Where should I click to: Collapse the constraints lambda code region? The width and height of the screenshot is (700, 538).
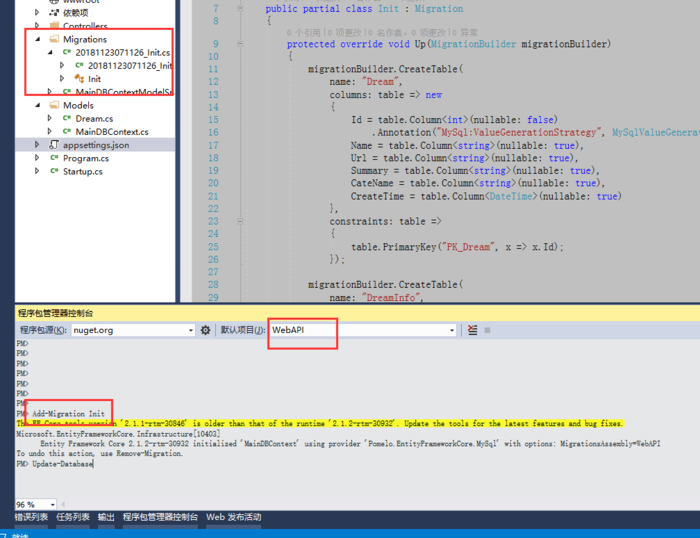240,221
